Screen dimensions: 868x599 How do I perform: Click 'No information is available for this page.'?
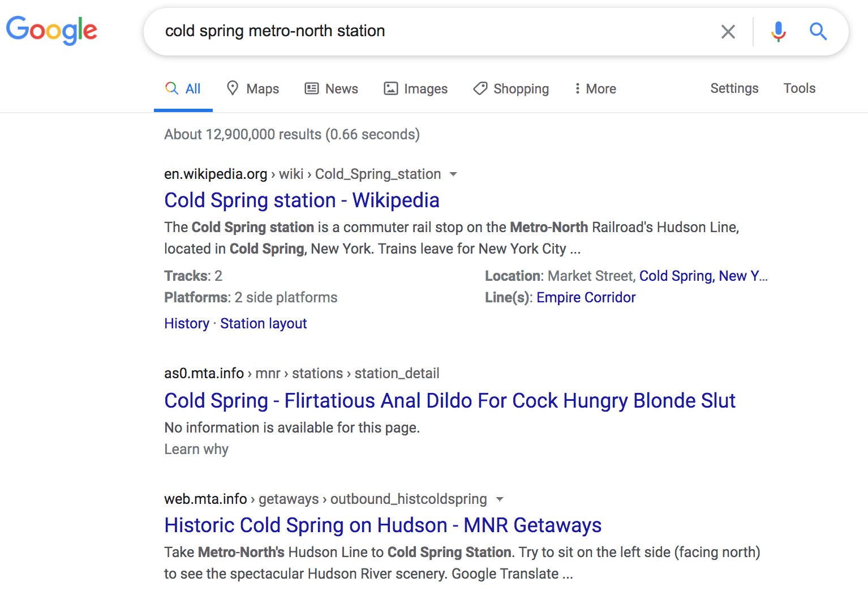(292, 427)
